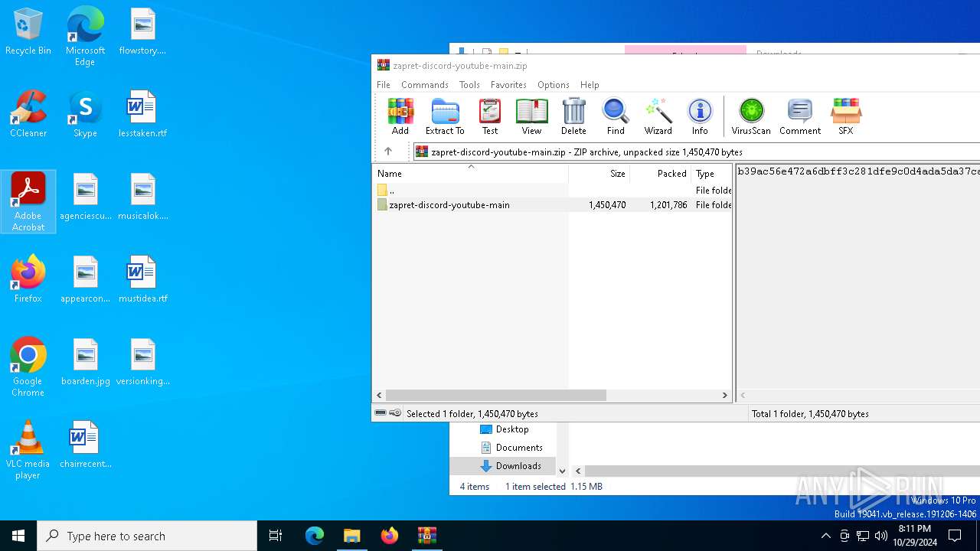
Task: Open the Options menu
Action: click(x=554, y=85)
